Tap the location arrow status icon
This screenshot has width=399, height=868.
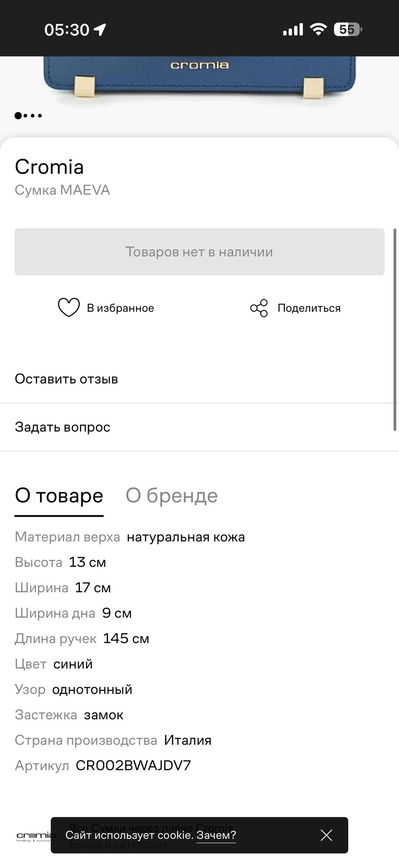tap(99, 30)
